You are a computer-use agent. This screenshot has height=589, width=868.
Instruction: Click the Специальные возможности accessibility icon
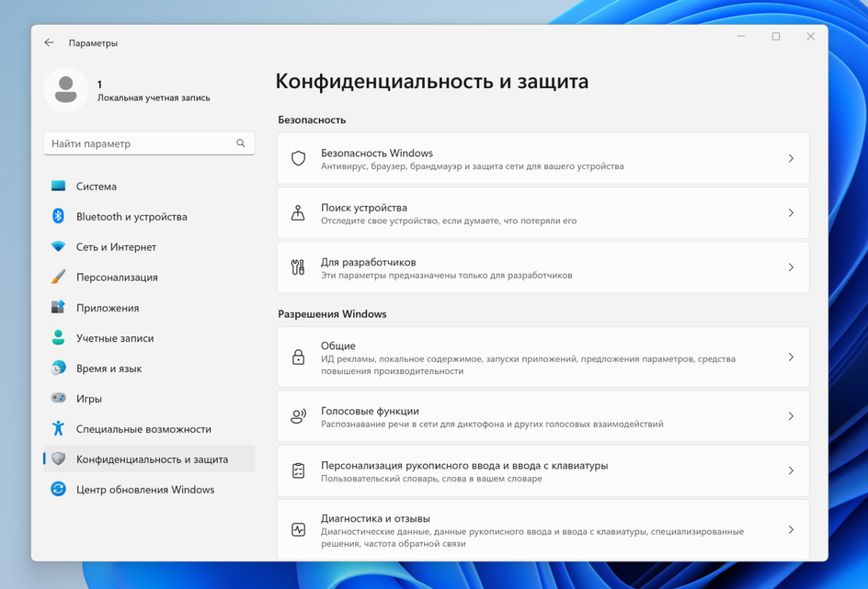click(58, 428)
